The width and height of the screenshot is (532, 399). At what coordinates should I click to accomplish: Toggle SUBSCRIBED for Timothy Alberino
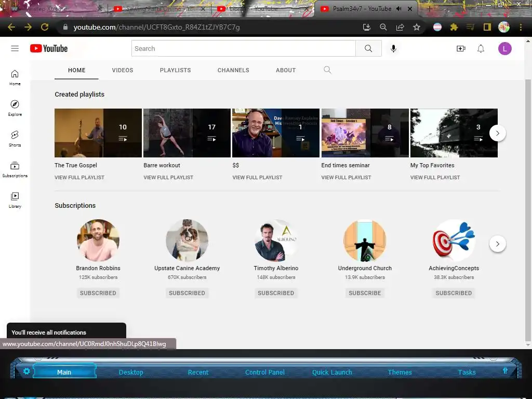276,293
